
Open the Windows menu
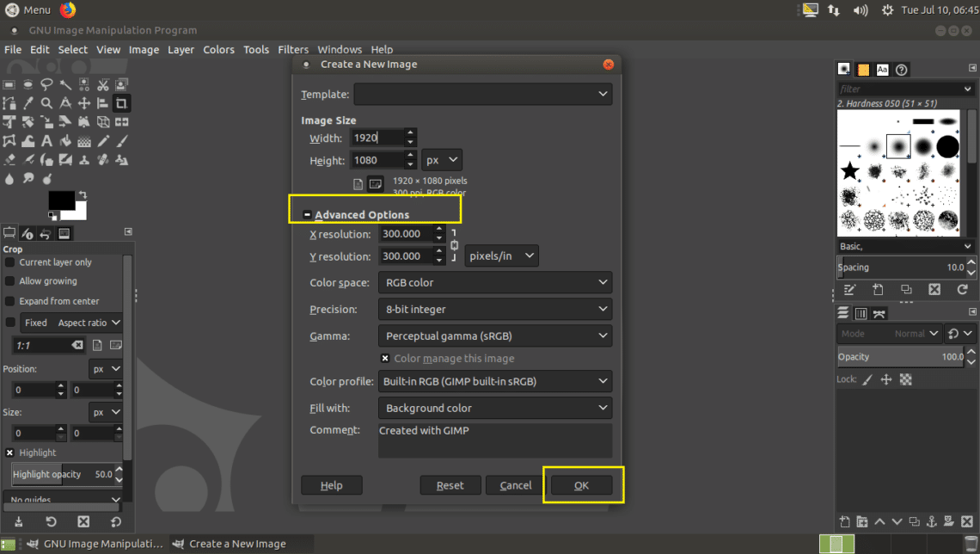click(340, 49)
